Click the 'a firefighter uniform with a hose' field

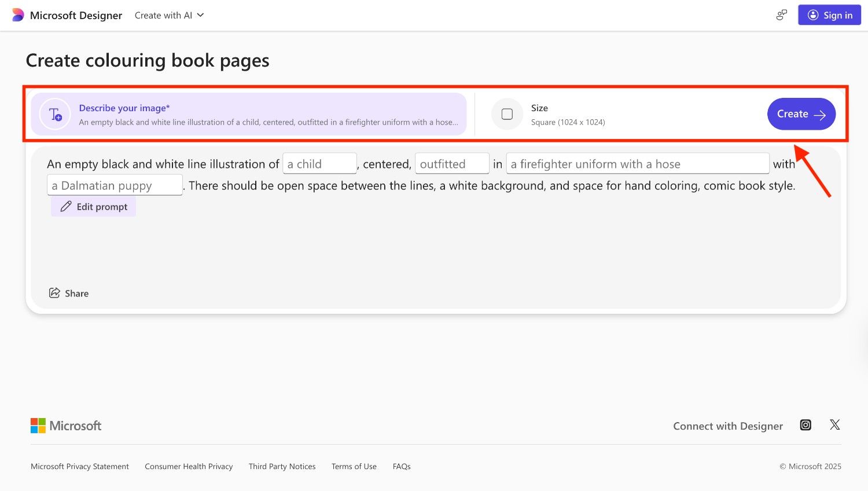pyautogui.click(x=638, y=164)
